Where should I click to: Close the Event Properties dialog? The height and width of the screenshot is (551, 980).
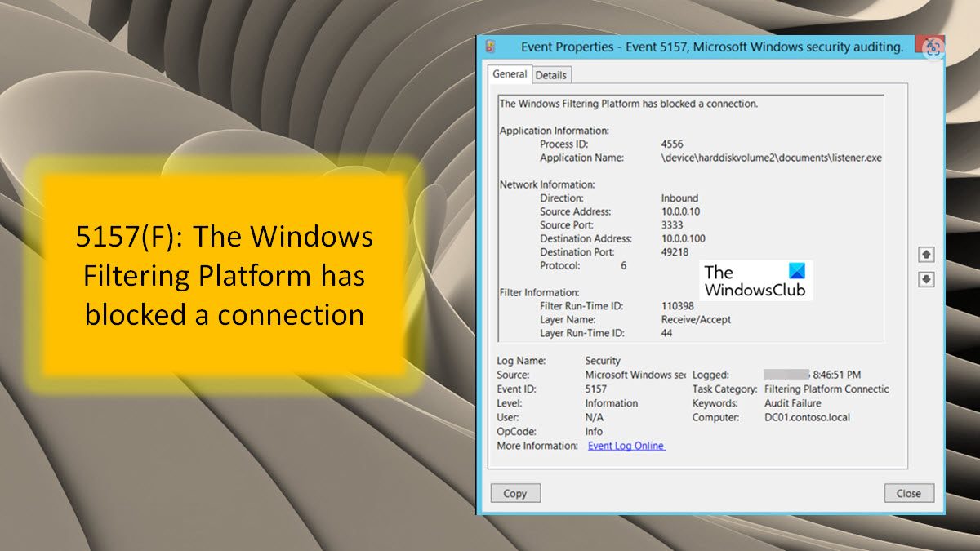tap(909, 492)
